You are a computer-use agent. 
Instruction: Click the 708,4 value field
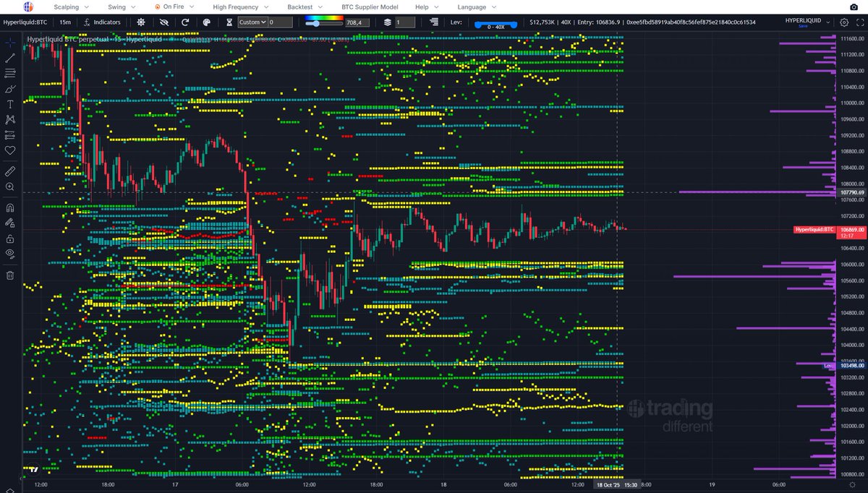click(x=358, y=22)
